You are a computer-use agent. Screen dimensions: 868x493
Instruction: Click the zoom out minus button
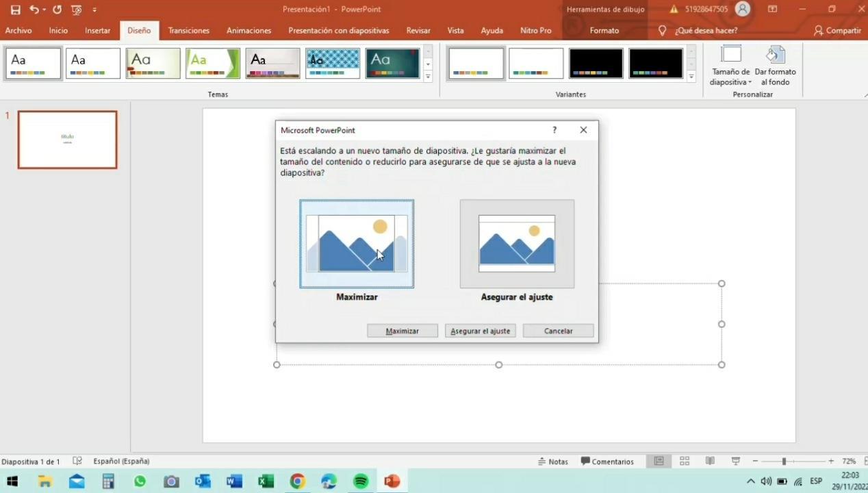(755, 462)
